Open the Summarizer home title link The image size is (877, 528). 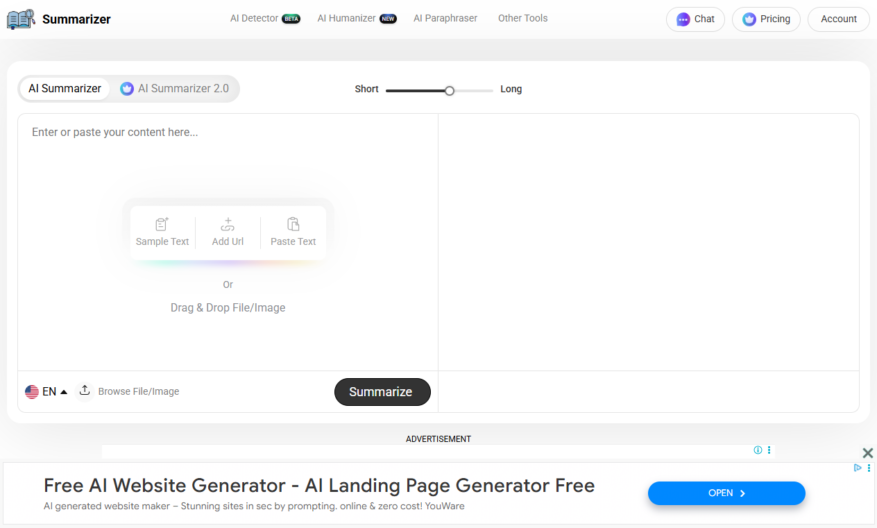(76, 19)
